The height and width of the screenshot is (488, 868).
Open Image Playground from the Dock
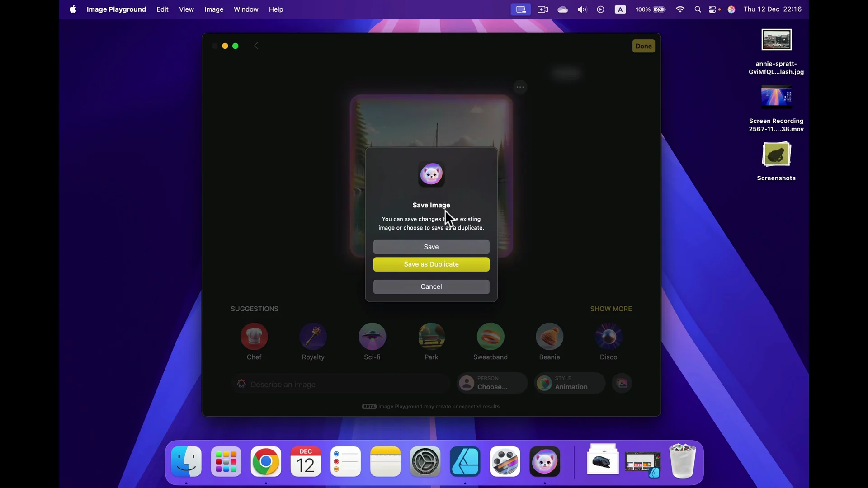click(x=544, y=461)
